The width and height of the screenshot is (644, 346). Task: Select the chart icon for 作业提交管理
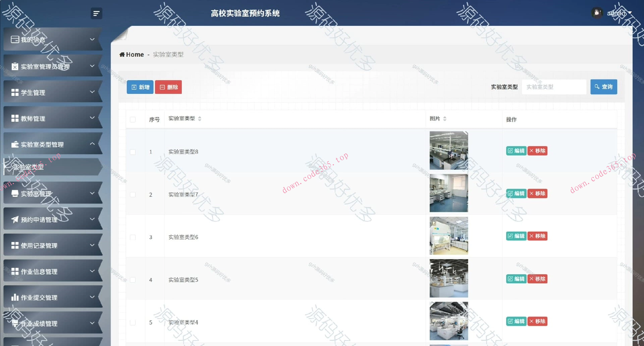[x=14, y=297]
